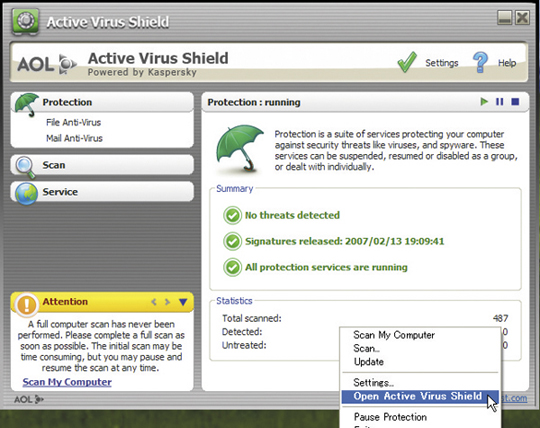Viewport: 540px width, 428px height.
Task: Click the orange exclamation Attention icon
Action: (x=26, y=304)
